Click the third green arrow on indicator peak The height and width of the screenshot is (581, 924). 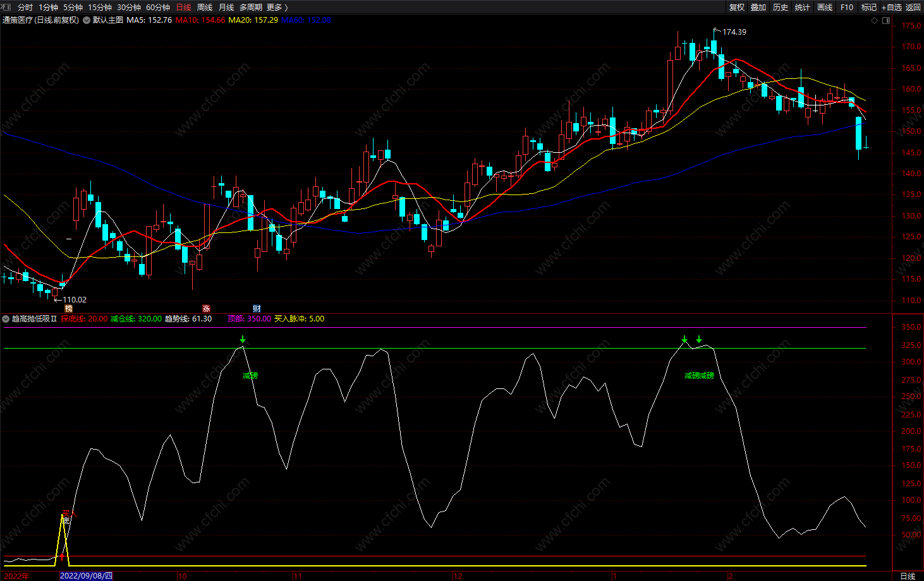click(699, 340)
